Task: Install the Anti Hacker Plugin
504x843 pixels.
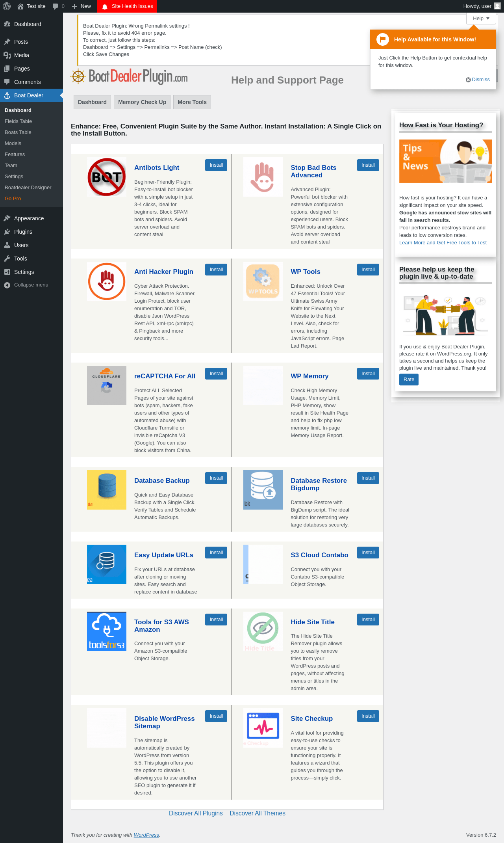Action: click(x=216, y=270)
